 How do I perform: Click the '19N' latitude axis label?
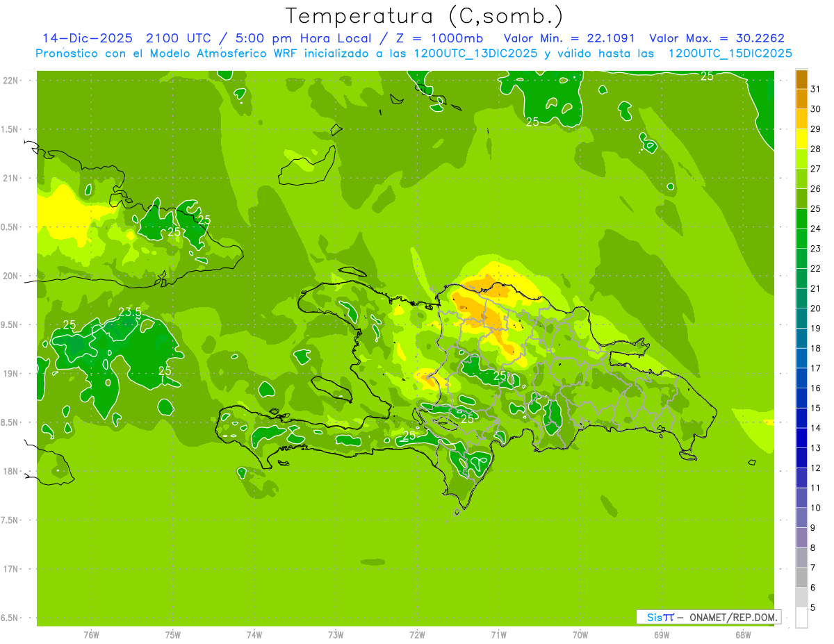(10, 373)
